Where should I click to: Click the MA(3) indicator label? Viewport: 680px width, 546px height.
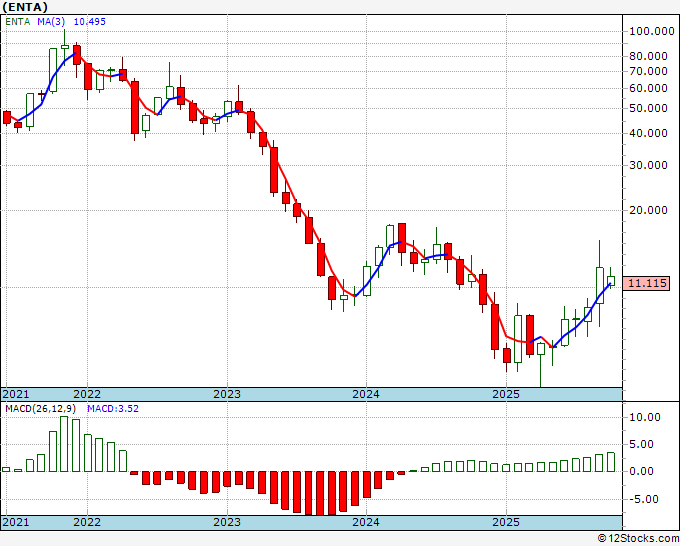click(51, 22)
